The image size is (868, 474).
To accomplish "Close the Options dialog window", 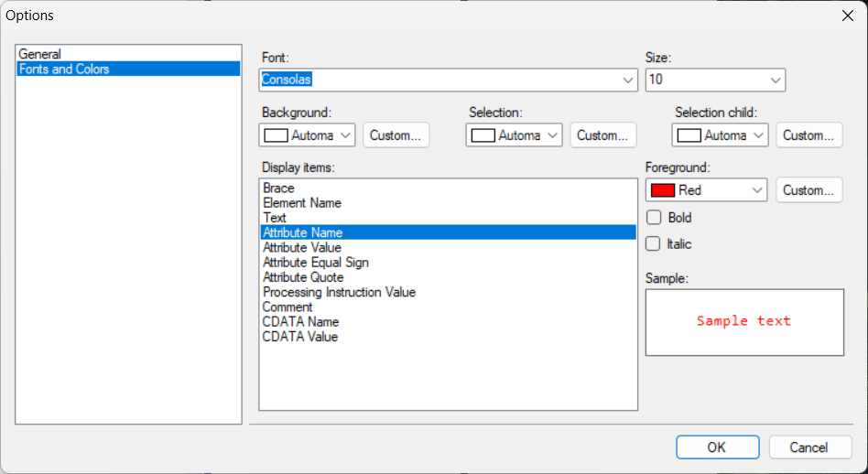I will coord(848,16).
